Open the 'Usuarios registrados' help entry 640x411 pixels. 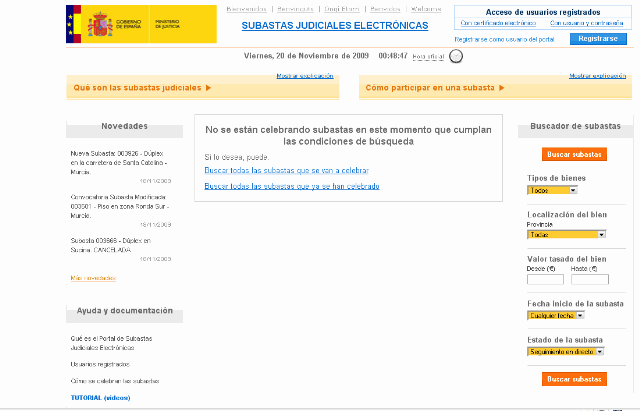pos(100,364)
